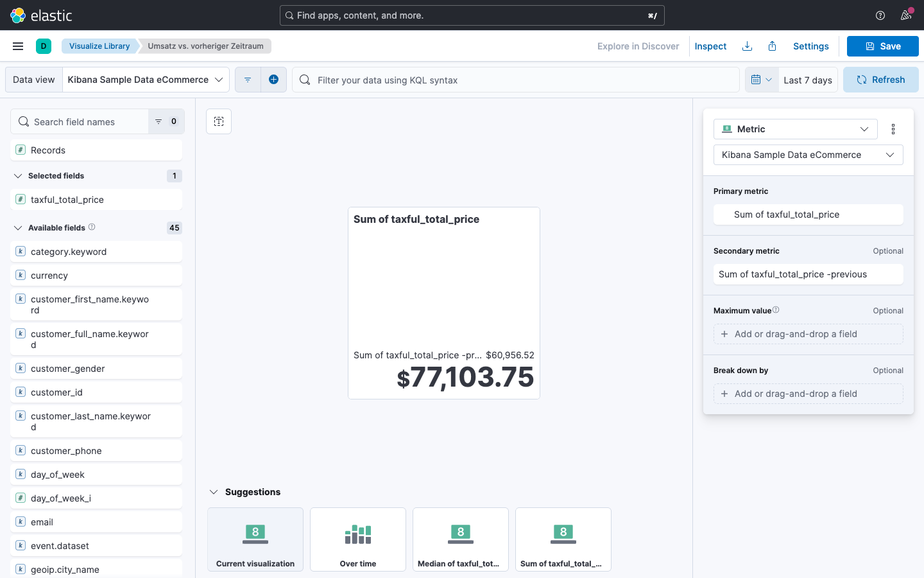
Task: Click the Save button
Action: pyautogui.click(x=882, y=46)
